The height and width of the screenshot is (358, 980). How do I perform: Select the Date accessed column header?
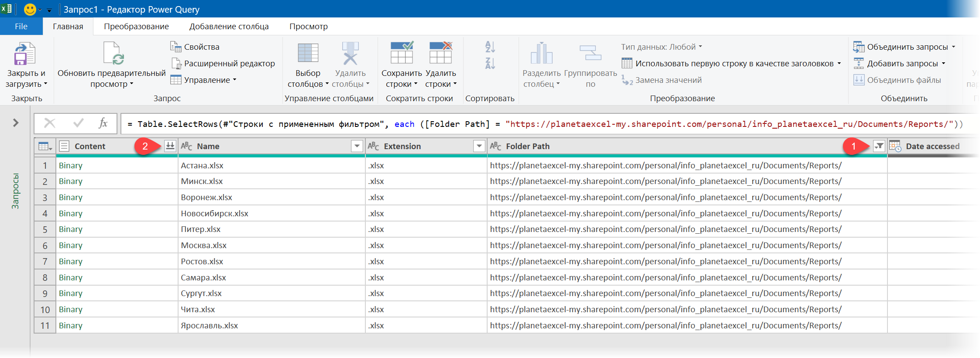[932, 146]
